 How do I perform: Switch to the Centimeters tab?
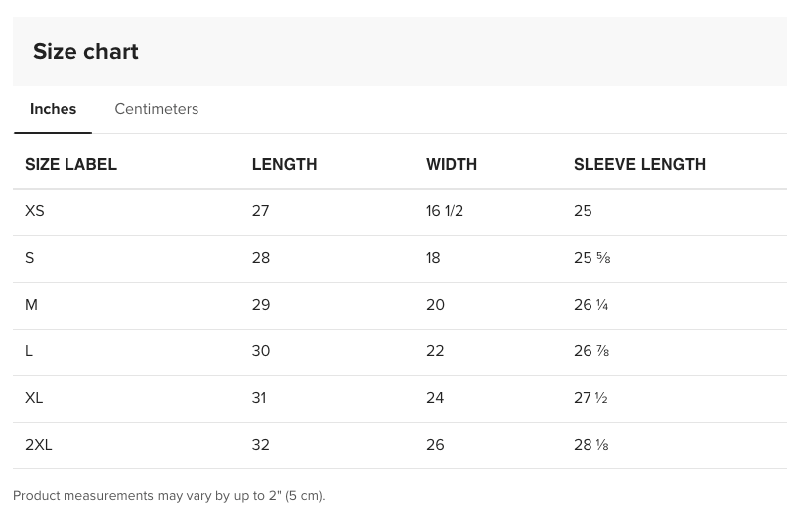156,109
